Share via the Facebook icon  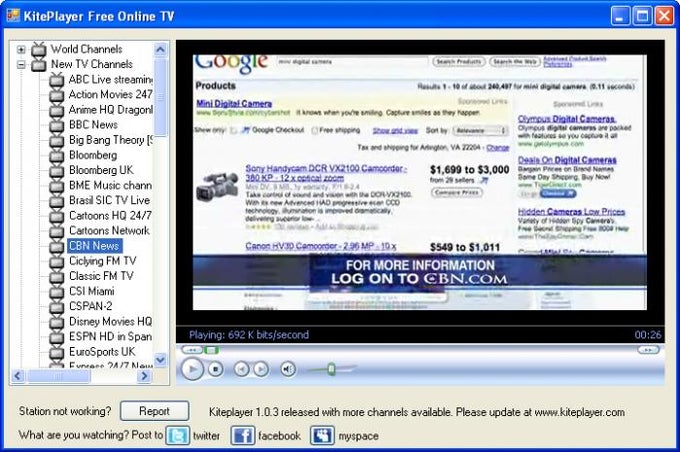pos(242,436)
